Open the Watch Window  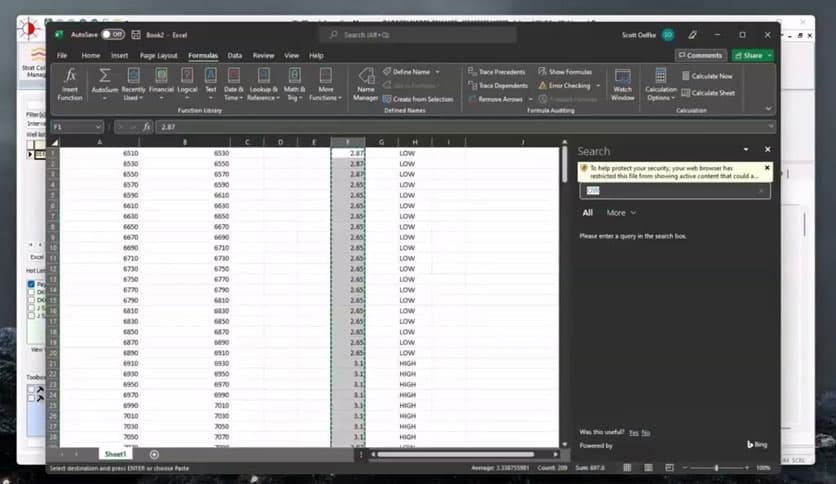[622, 84]
